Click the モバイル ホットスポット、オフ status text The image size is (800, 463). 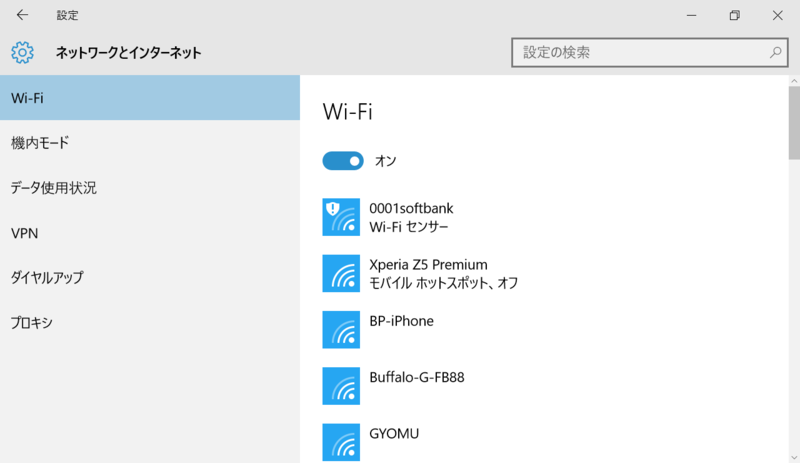pos(443,283)
